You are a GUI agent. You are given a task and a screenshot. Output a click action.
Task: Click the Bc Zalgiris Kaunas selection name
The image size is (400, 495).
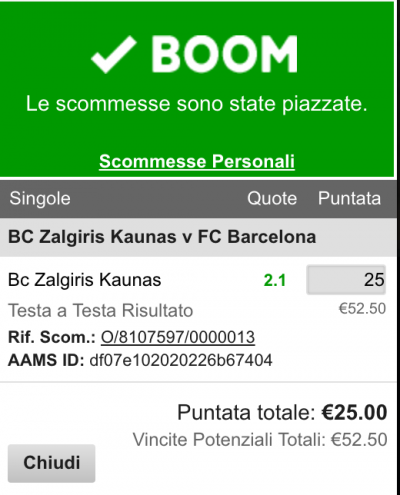(84, 280)
